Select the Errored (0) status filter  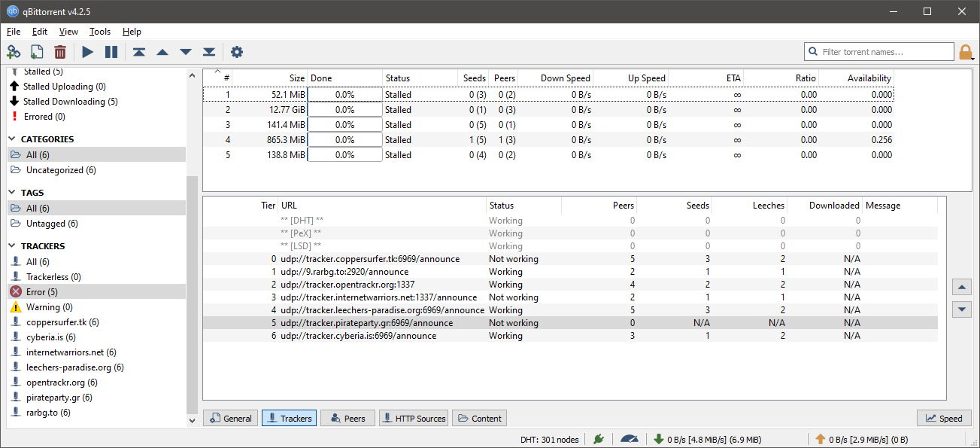tap(96, 117)
